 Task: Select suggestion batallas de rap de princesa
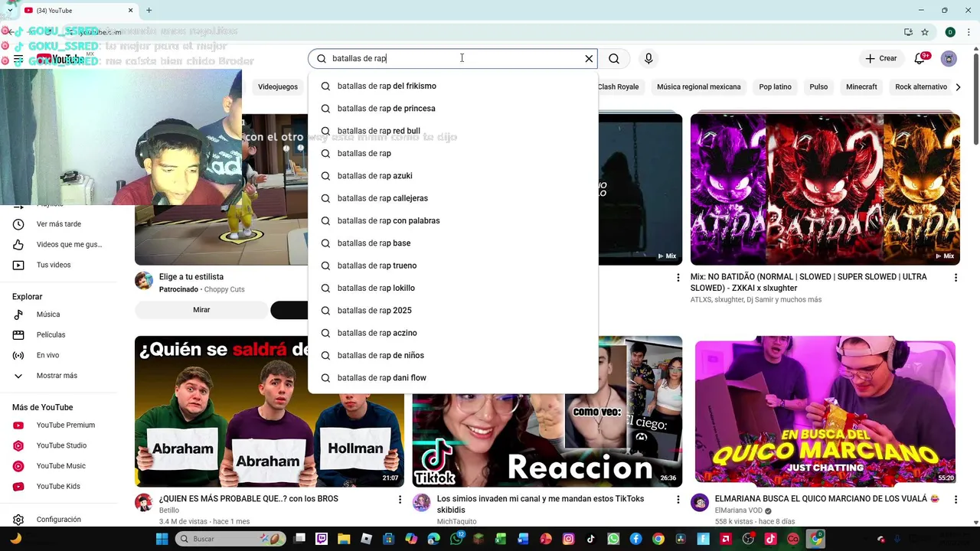pyautogui.click(x=453, y=109)
